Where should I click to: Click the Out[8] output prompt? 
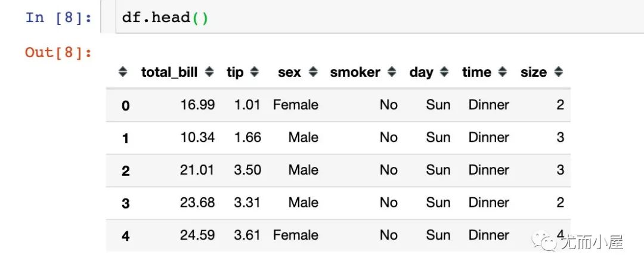[x=58, y=52]
